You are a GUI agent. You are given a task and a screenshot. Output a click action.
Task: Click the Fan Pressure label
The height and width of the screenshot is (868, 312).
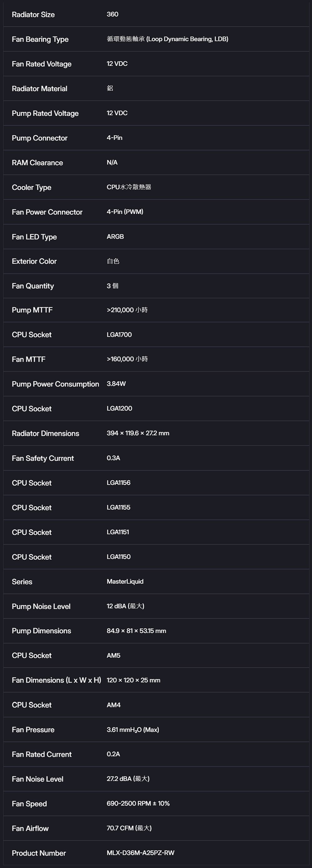point(33,729)
